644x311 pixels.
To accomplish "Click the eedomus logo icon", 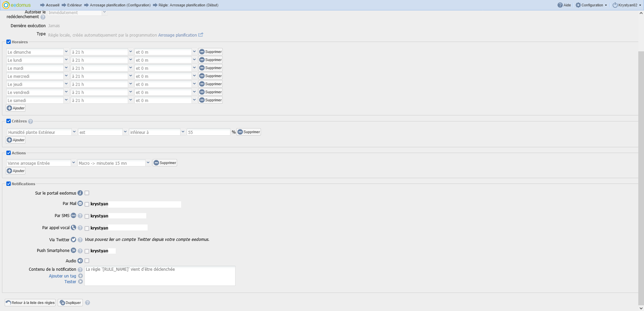I will click(x=6, y=5).
